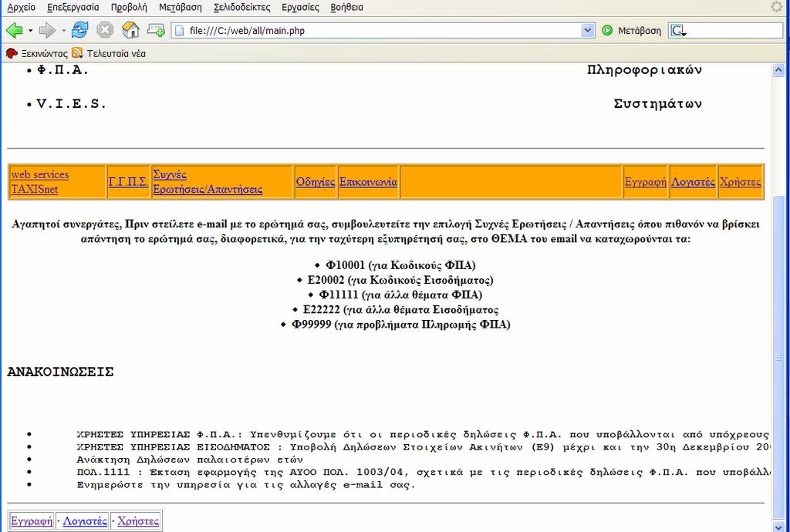Open the Προβολή menu
Screen dimensions: 790x532
click(x=129, y=8)
